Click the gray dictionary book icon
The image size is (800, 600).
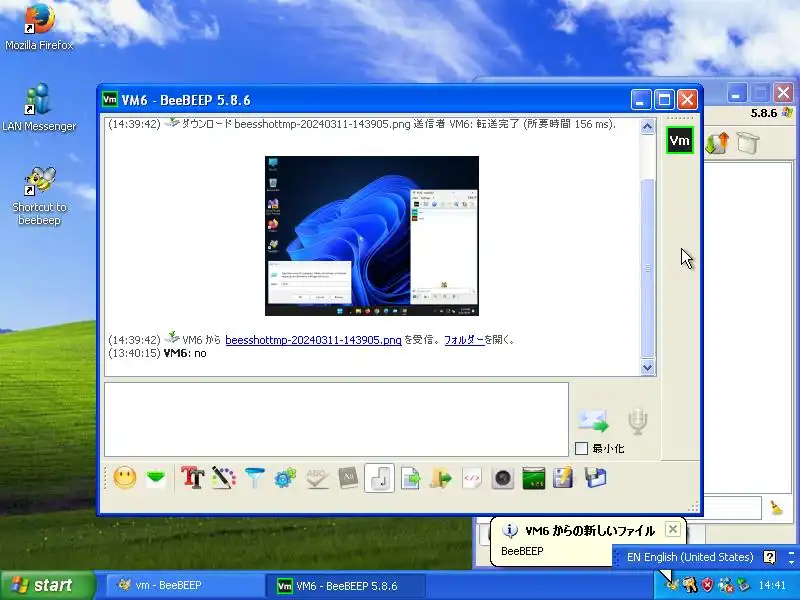click(348, 479)
